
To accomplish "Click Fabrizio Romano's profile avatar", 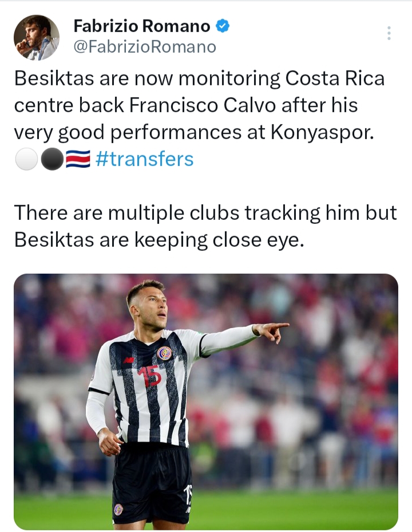I will click(x=37, y=38).
